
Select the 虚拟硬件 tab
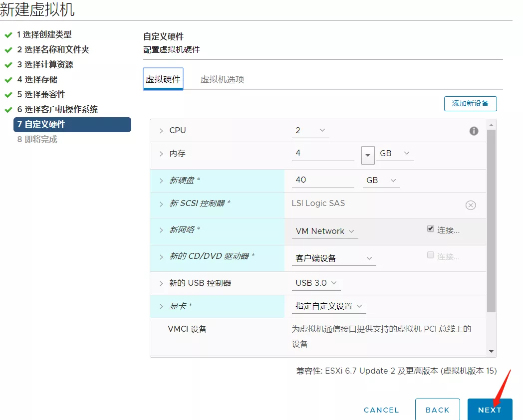click(163, 79)
